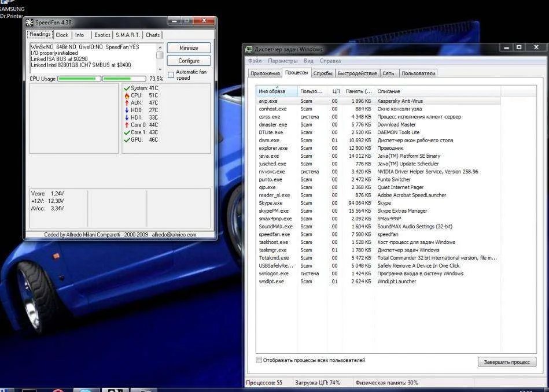Click the flame icon next to CPU temperature
The height and width of the screenshot is (392, 549).
[x=127, y=95]
